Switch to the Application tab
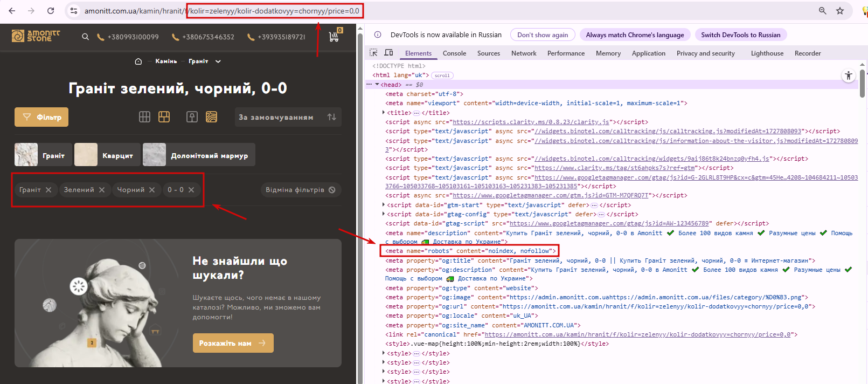 coord(649,53)
